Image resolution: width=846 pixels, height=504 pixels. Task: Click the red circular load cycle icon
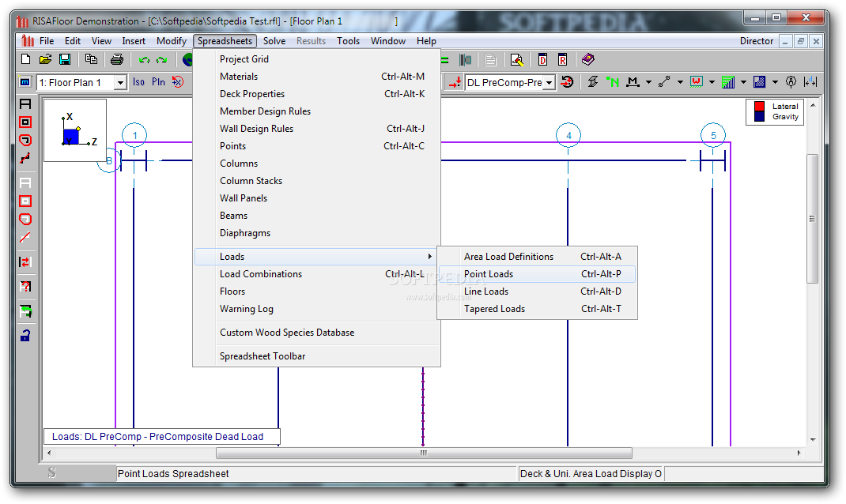point(567,82)
